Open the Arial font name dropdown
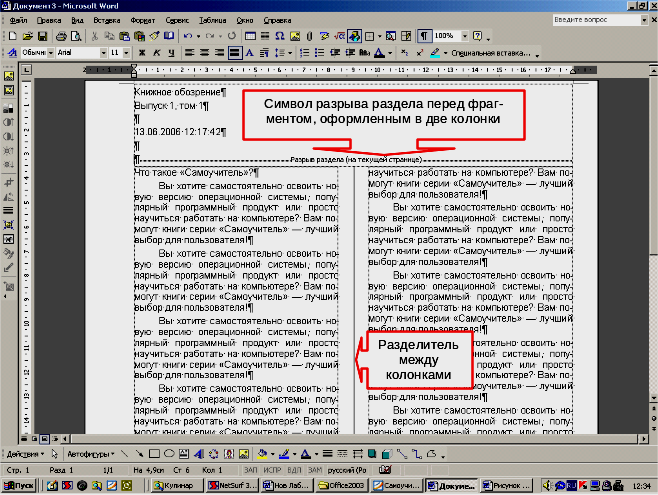The width and height of the screenshot is (658, 495). coord(103,53)
